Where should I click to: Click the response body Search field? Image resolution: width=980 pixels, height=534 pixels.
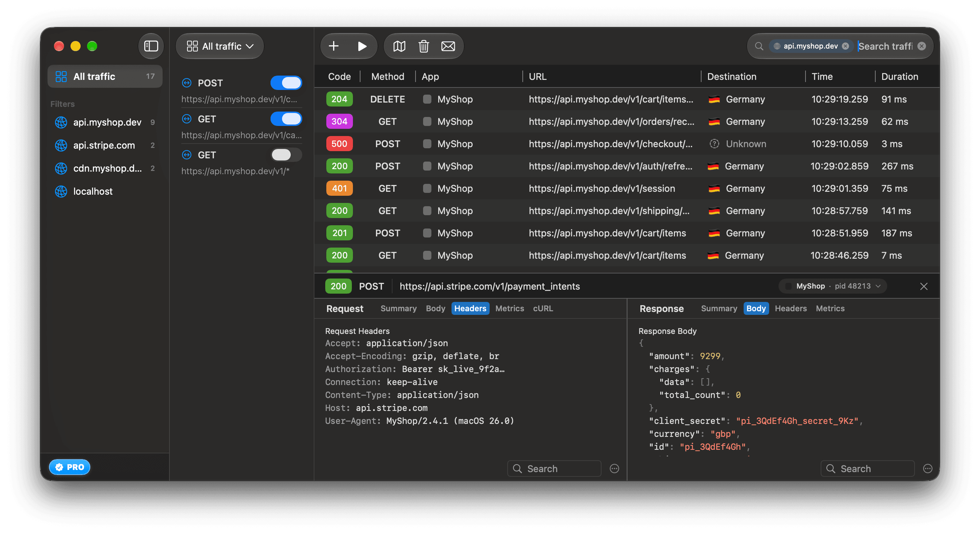coord(867,469)
